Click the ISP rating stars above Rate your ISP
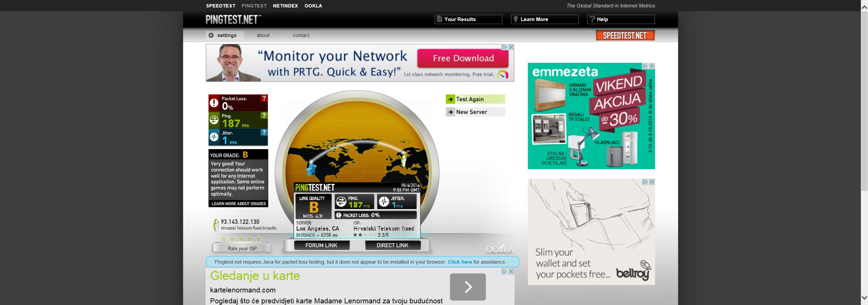This screenshot has height=305, width=868. 242,238
